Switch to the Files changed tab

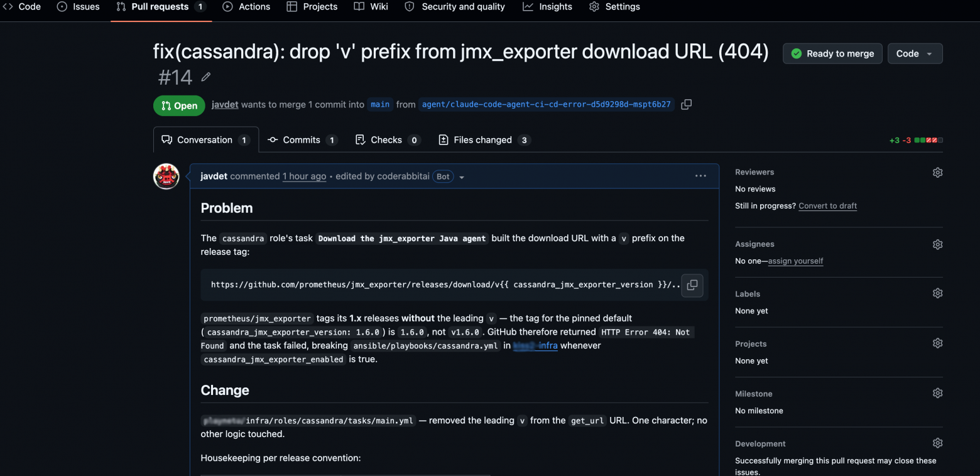(x=484, y=140)
